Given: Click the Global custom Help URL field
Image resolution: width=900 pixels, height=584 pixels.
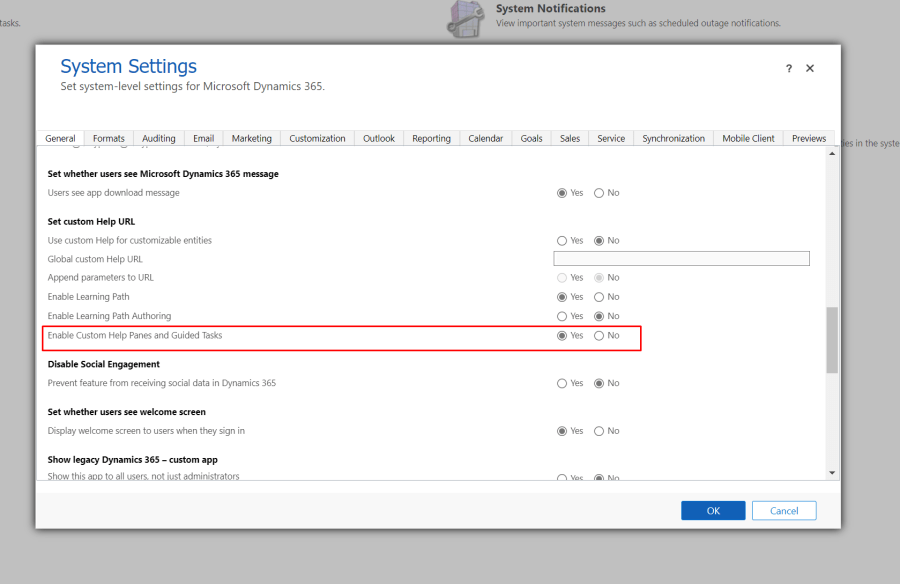Looking at the screenshot, I should point(681,258).
